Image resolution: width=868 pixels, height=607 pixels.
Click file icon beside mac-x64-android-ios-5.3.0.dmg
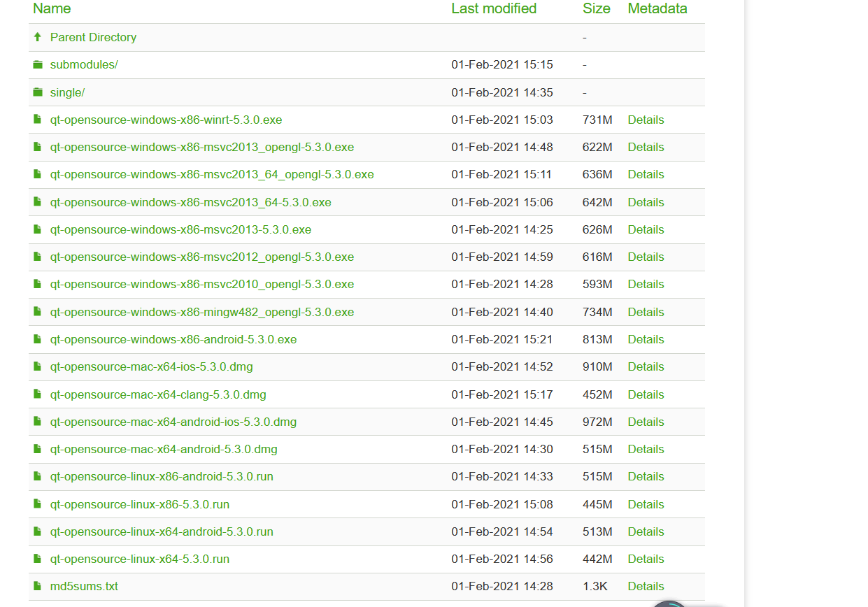(x=38, y=422)
